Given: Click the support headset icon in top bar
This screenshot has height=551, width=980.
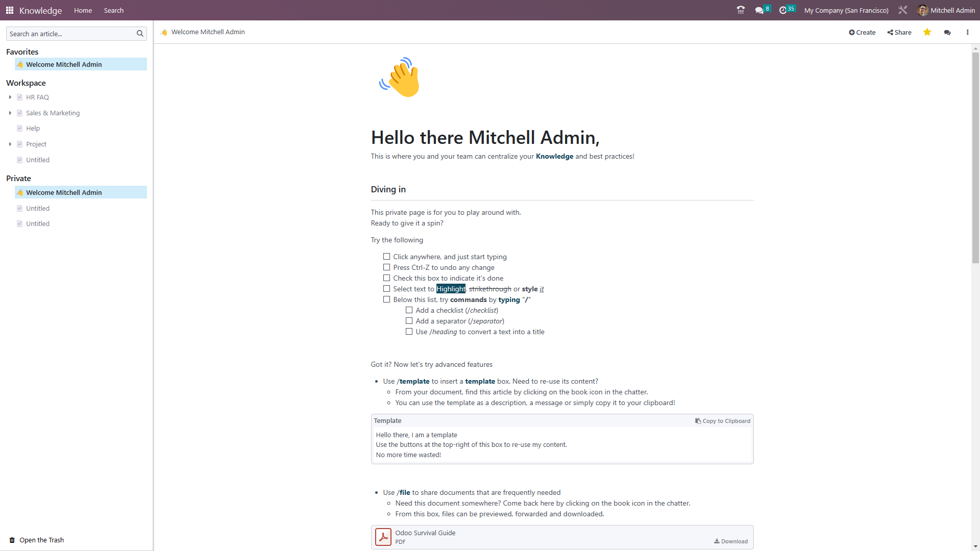Looking at the screenshot, I should (741, 10).
